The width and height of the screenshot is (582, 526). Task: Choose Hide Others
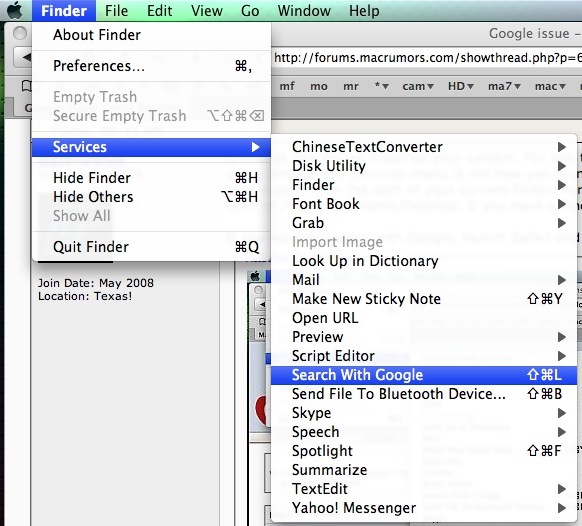[151, 197]
